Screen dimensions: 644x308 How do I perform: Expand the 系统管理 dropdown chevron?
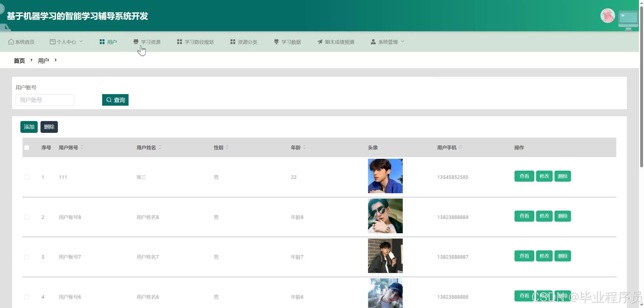click(403, 41)
